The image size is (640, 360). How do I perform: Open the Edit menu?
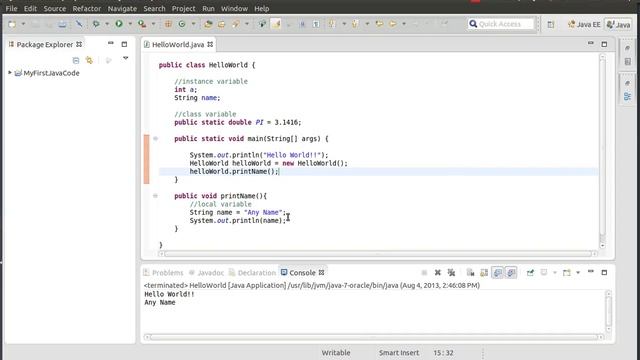click(30, 8)
